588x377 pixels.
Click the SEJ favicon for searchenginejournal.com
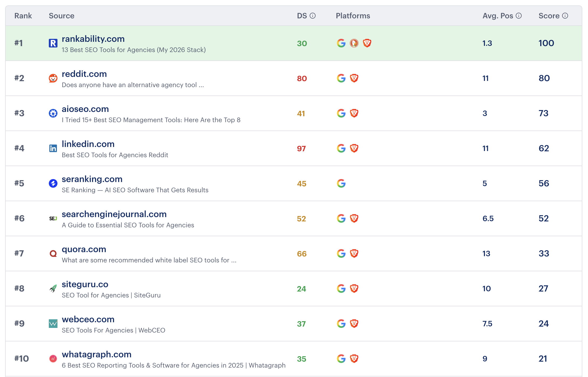(x=53, y=218)
